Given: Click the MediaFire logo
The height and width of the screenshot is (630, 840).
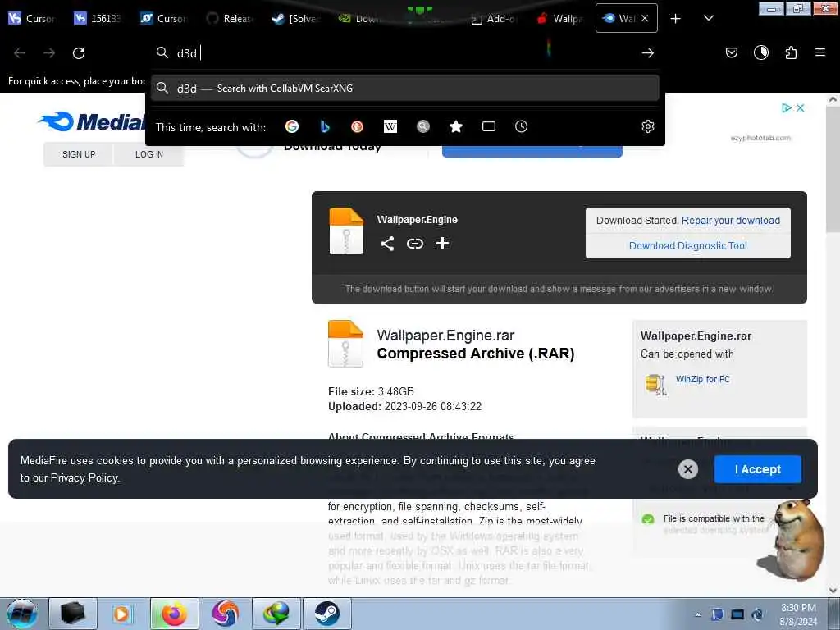Looking at the screenshot, I should [x=92, y=121].
